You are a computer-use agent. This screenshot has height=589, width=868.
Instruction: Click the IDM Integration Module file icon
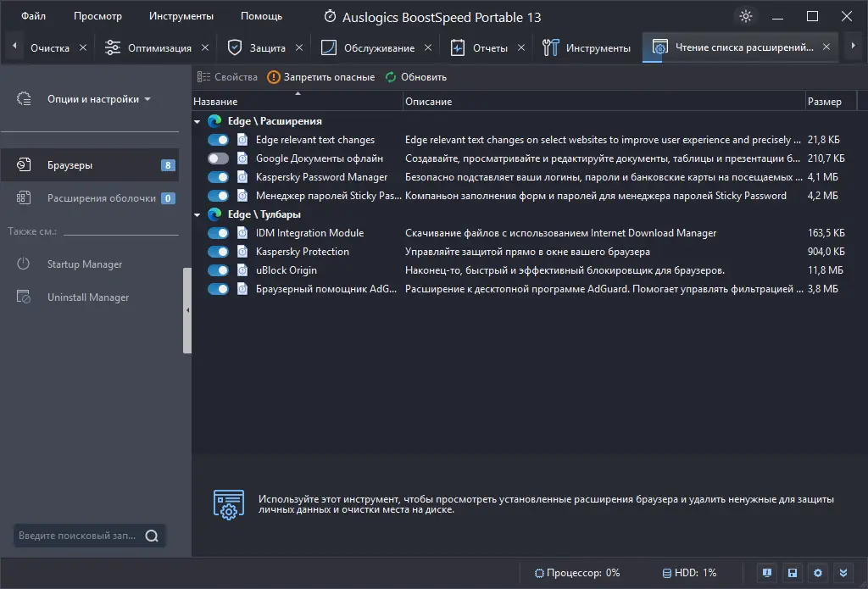point(242,232)
